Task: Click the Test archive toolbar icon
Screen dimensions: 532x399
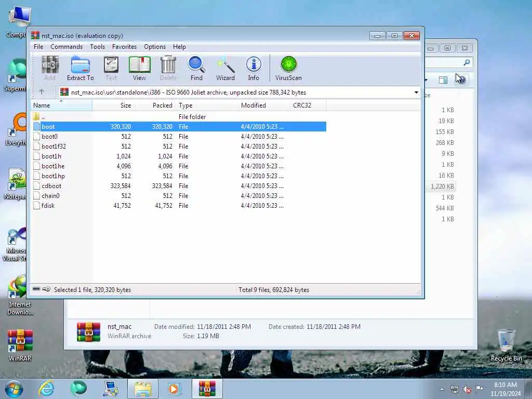Action: [x=111, y=68]
